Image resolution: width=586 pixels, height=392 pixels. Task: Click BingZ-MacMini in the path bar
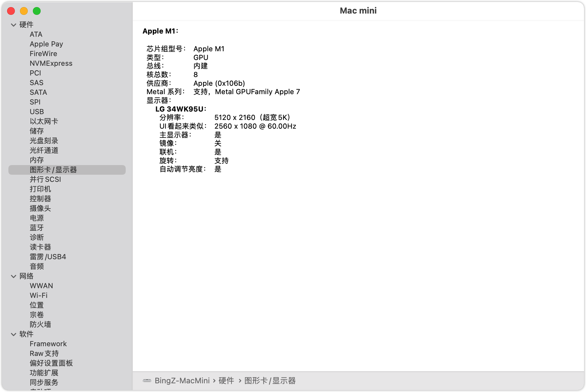point(182,381)
